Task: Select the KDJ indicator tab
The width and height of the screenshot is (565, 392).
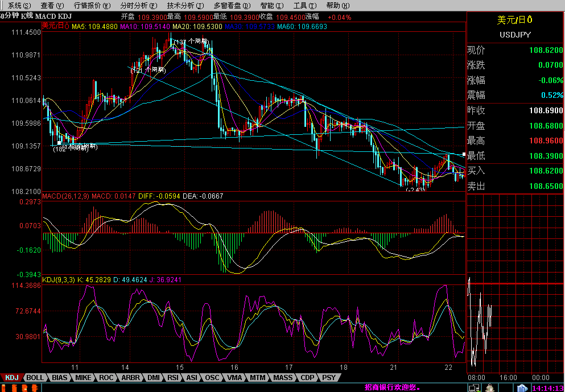Action: coord(13,377)
